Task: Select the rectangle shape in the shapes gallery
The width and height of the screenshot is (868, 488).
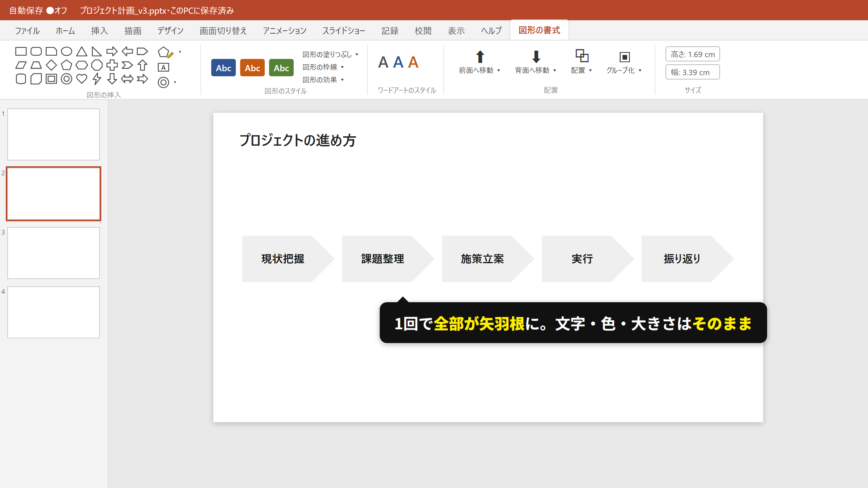Action: tap(21, 51)
